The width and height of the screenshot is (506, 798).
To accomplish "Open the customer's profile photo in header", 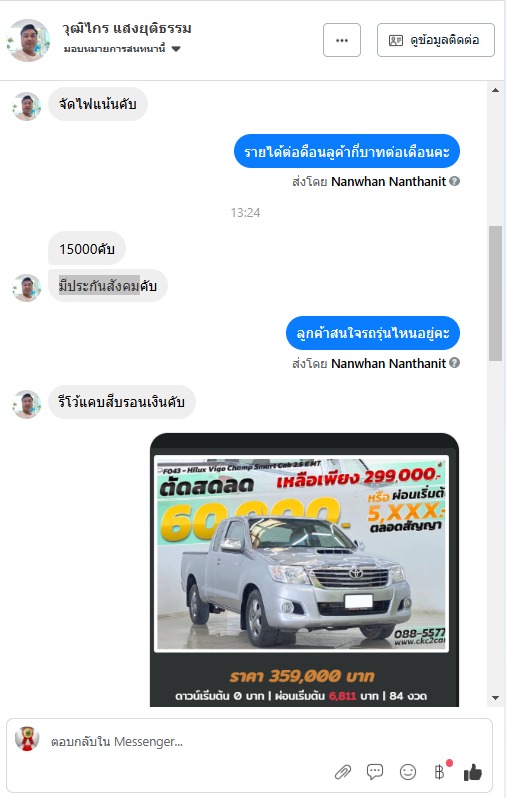I will pos(27,41).
